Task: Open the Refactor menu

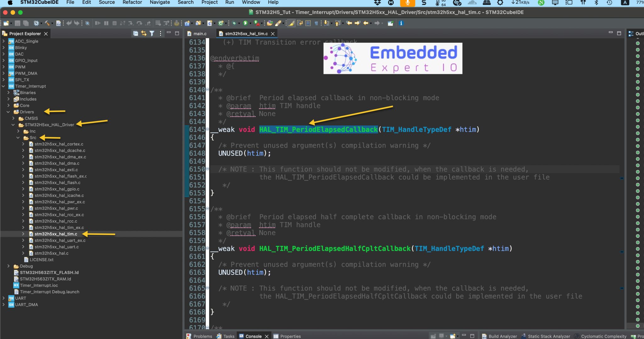Action: [132, 3]
